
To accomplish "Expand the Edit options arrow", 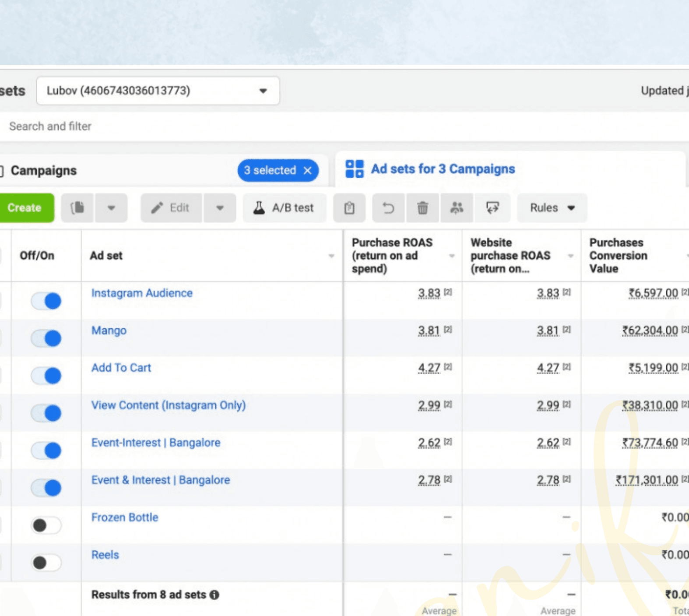I will pos(220,208).
